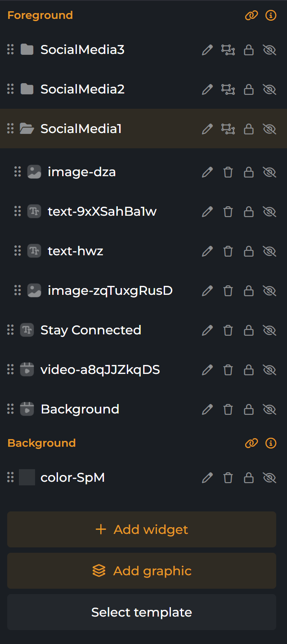Click the ungroup icon for SocialMedia2

click(228, 89)
